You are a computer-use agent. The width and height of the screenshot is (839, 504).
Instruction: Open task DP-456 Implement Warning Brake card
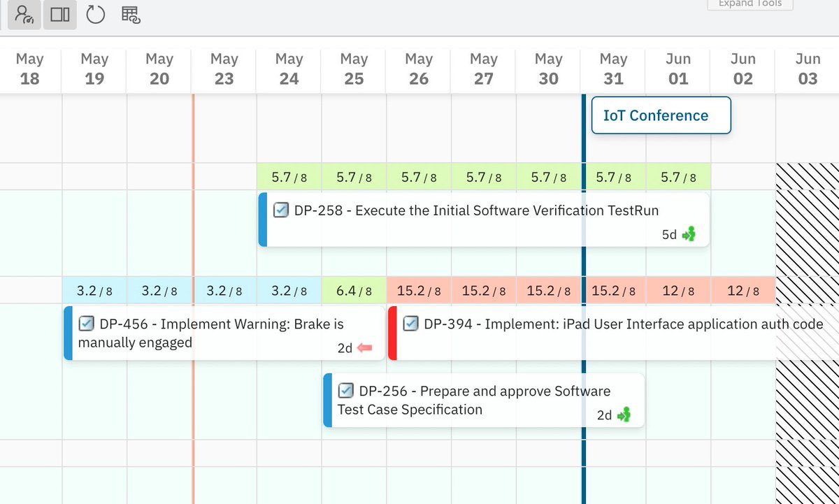pos(224,333)
